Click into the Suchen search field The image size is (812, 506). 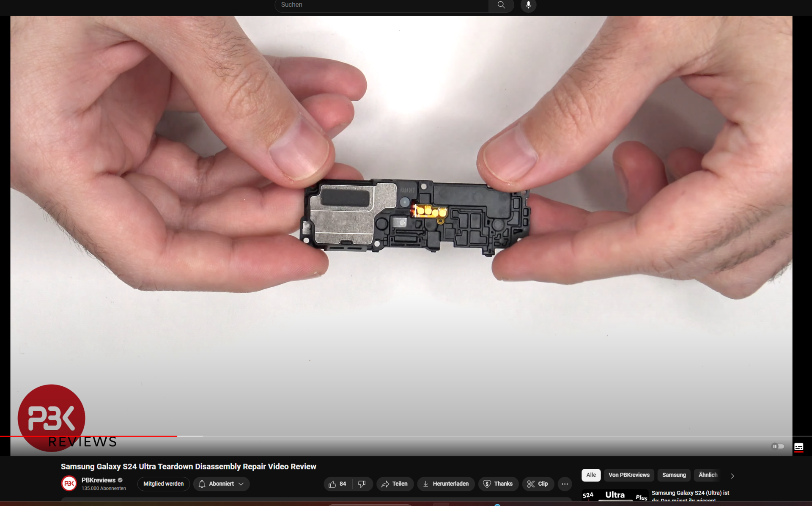tap(381, 5)
